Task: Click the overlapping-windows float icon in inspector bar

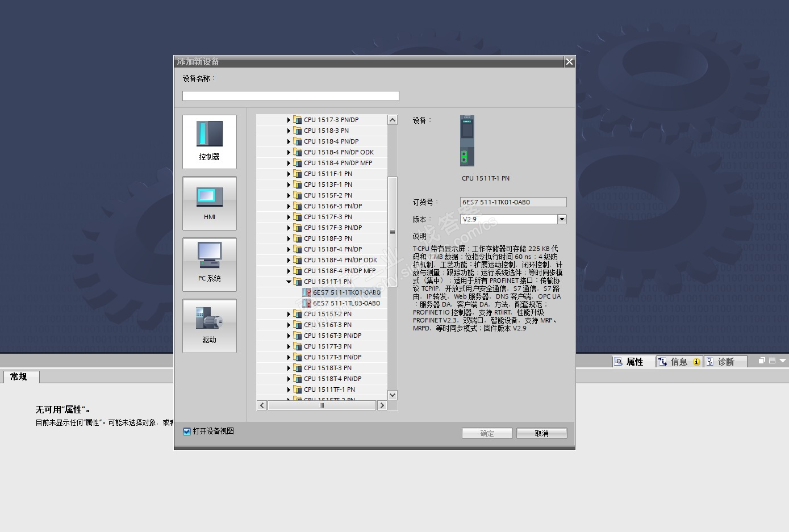Action: point(762,361)
